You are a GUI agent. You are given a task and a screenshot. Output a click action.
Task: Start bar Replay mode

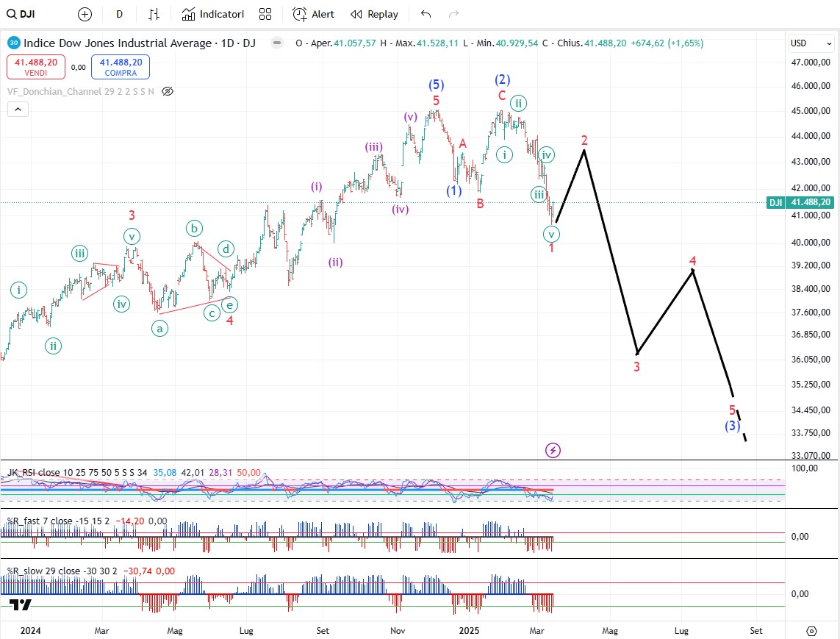pos(375,15)
